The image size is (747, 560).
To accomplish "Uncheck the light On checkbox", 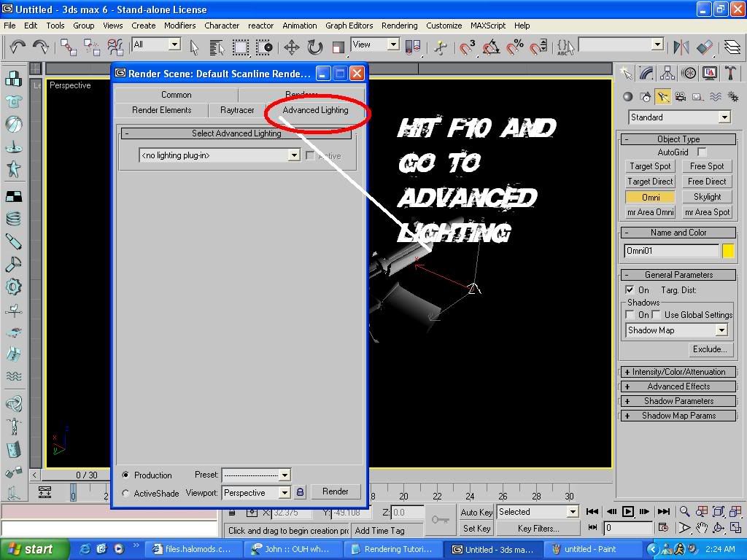I will (x=630, y=289).
